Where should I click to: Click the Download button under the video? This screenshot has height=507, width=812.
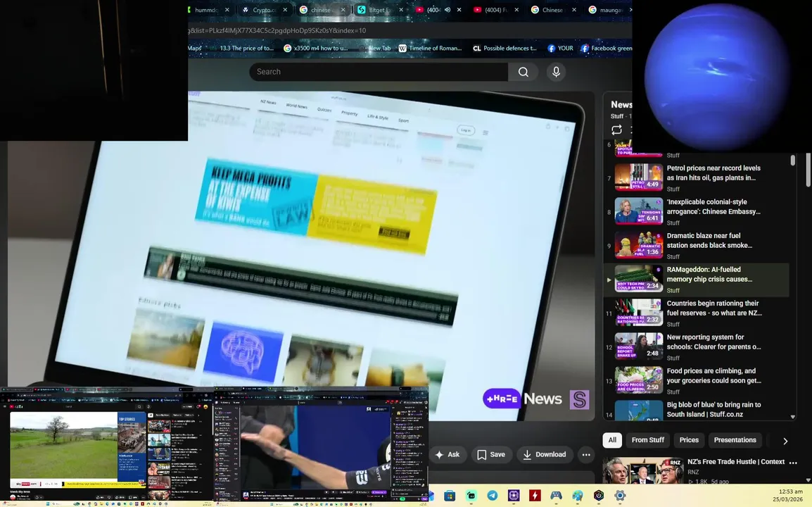(545, 455)
